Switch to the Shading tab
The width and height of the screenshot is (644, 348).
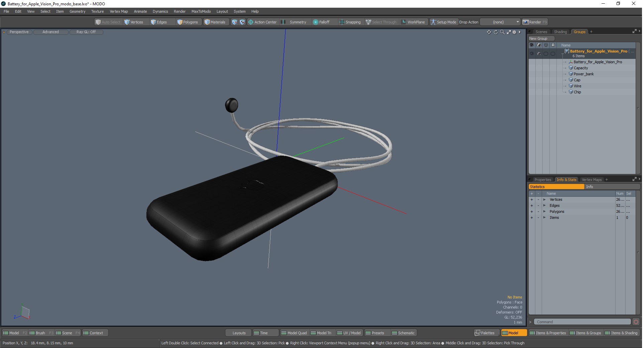[560, 32]
